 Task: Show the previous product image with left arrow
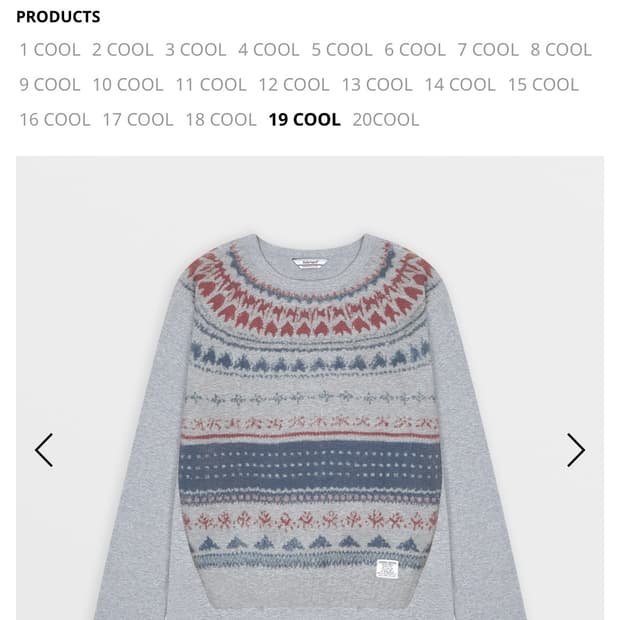point(44,450)
